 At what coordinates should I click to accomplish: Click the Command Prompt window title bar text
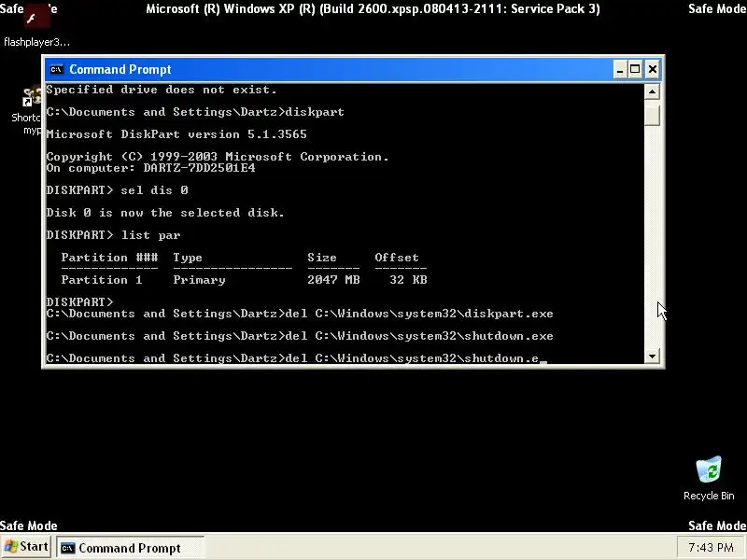click(120, 69)
